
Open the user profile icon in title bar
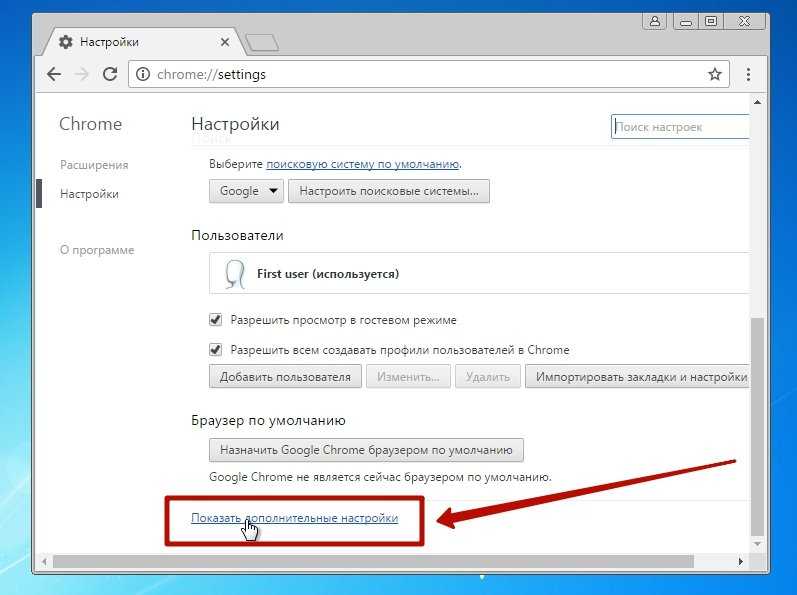click(655, 21)
